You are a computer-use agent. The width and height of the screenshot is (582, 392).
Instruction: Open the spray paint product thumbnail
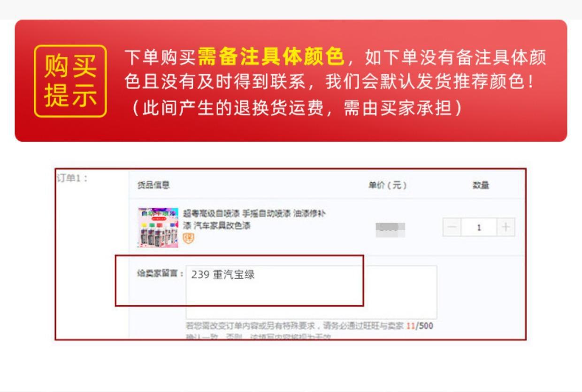pyautogui.click(x=158, y=227)
